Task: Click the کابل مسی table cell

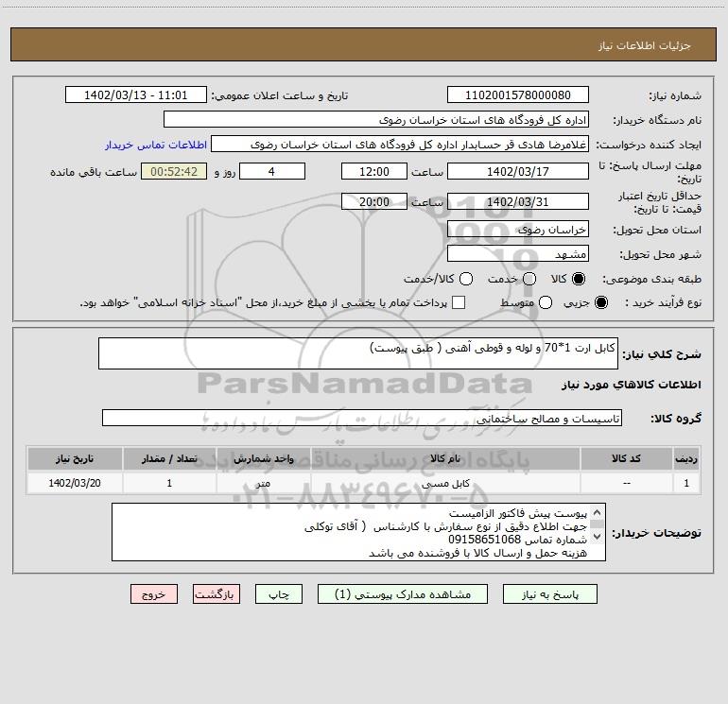Action: coord(445,483)
